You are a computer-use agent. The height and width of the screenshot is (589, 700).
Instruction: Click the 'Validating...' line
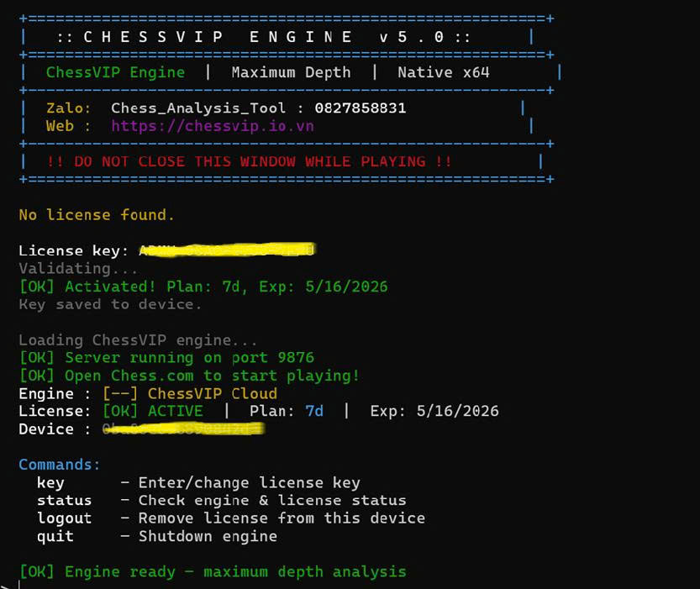[x=78, y=269]
